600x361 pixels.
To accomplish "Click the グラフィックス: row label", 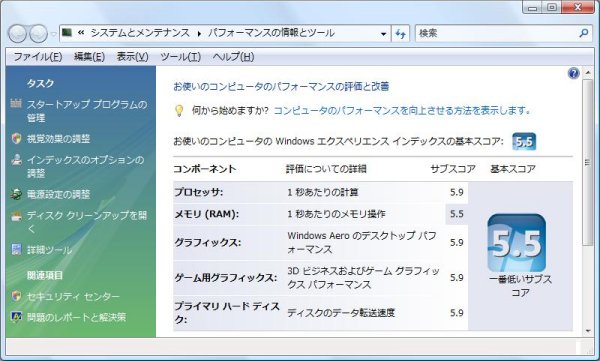I will 207,242.
